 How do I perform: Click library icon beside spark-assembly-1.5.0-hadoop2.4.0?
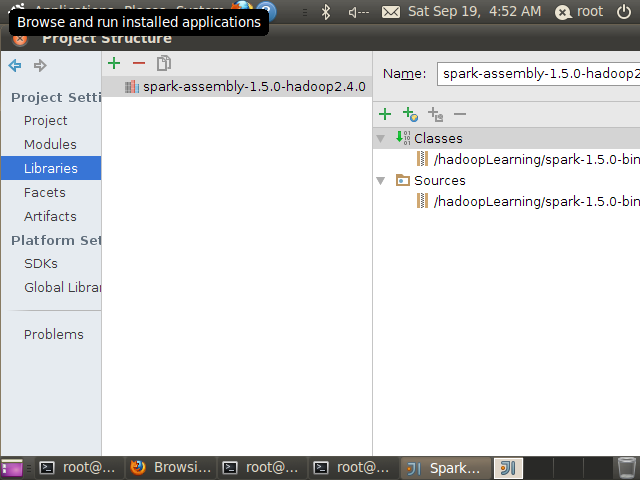[x=132, y=87]
